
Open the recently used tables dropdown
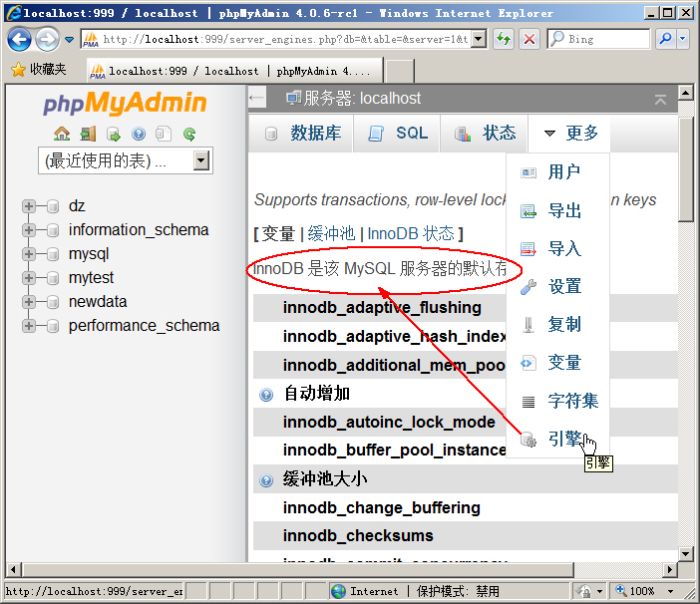coord(201,160)
